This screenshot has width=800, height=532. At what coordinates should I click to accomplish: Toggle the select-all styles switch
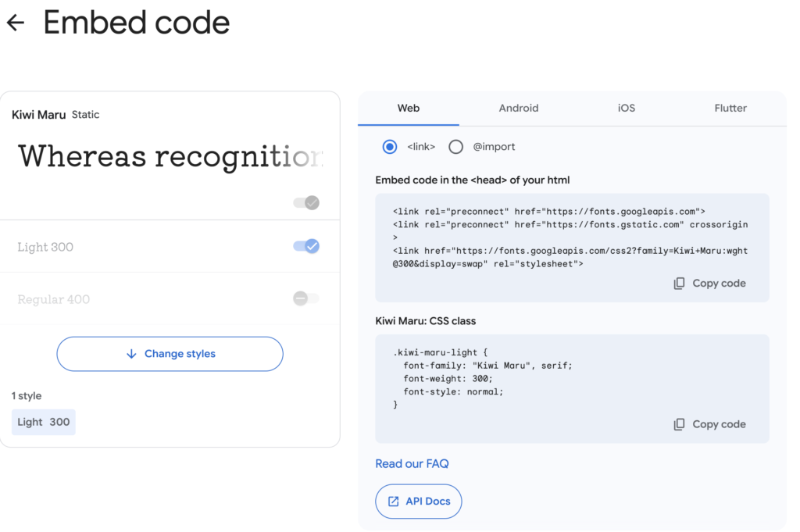[306, 203]
